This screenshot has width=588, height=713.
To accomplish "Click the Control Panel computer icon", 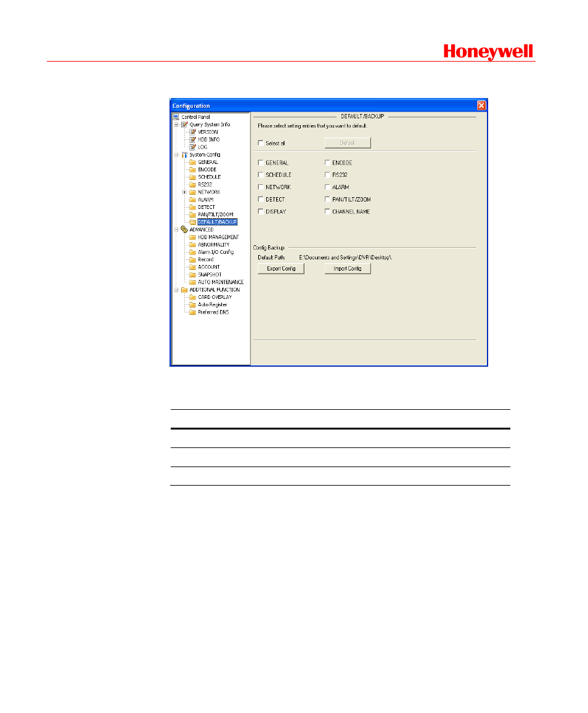I will tap(176, 117).
